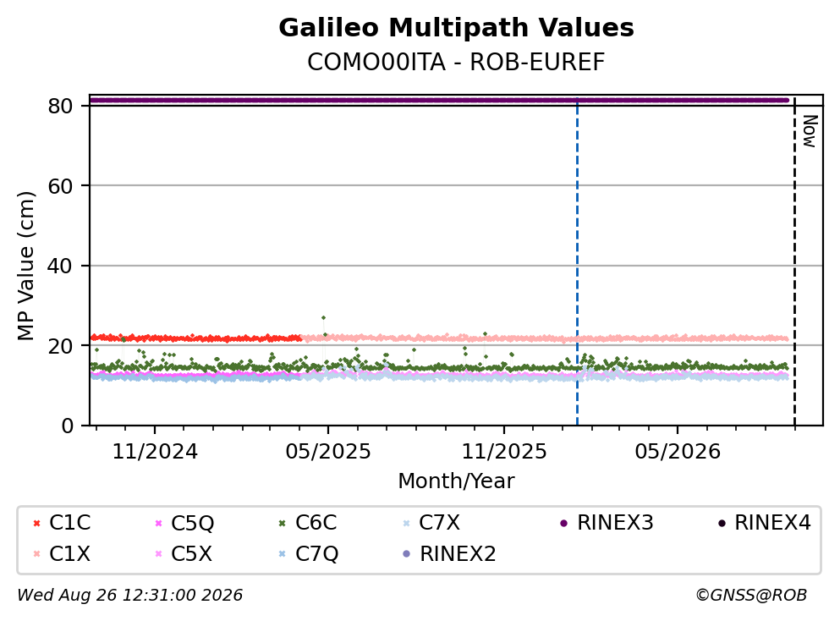The image size is (840, 621).
Task: Click the C5Q magenta legend marker
Action: [x=158, y=523]
